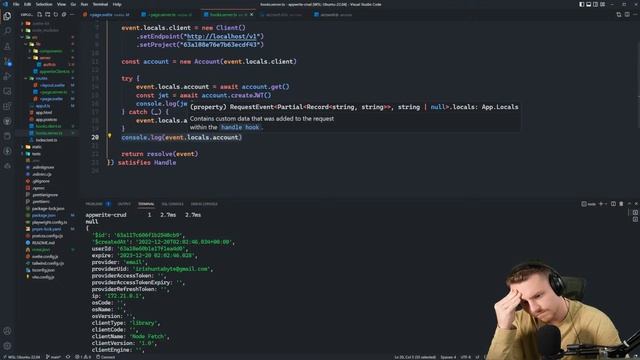Click New File icon in Explorer header
The width and height of the screenshot is (640, 360).
pos(40,14)
